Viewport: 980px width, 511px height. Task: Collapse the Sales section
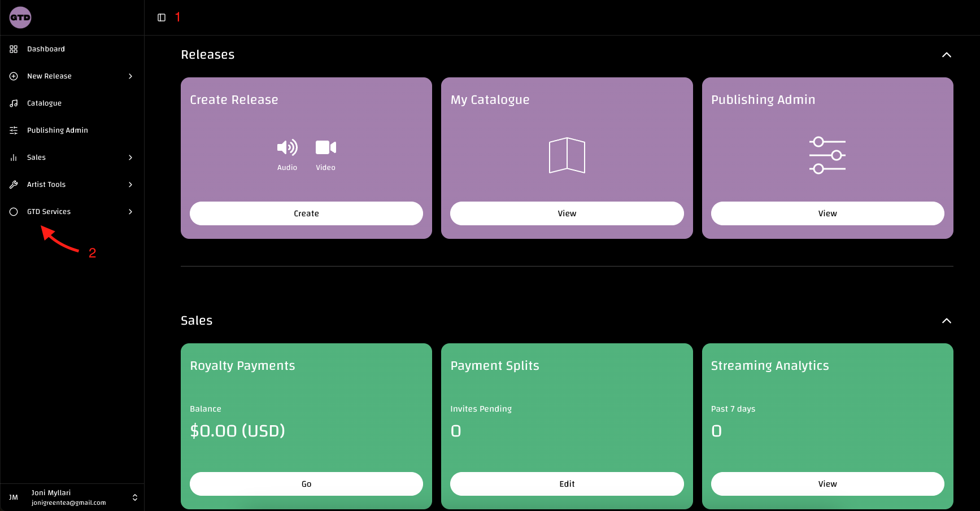tap(947, 321)
